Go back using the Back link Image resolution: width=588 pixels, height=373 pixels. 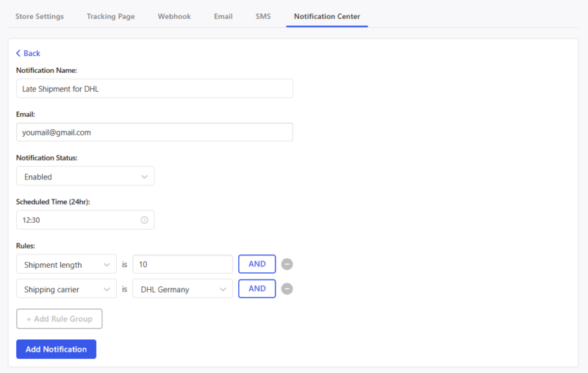[28, 53]
